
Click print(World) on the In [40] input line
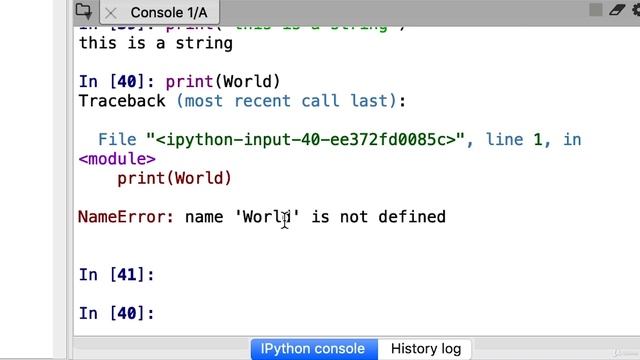click(223, 82)
